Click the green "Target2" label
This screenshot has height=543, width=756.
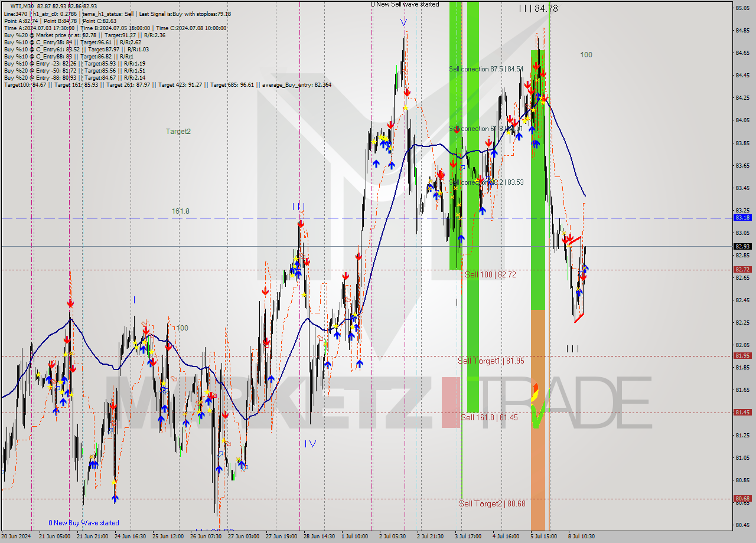coord(178,132)
